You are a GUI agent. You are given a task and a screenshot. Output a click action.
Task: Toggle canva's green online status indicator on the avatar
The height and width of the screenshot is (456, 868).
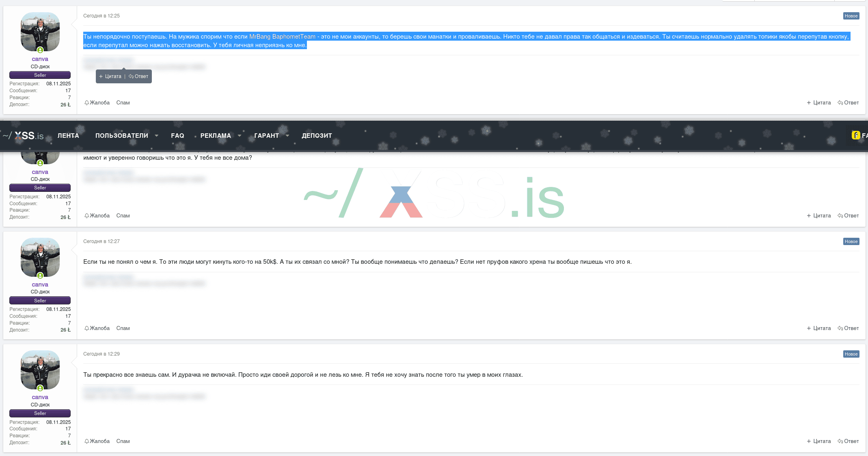pos(40,50)
